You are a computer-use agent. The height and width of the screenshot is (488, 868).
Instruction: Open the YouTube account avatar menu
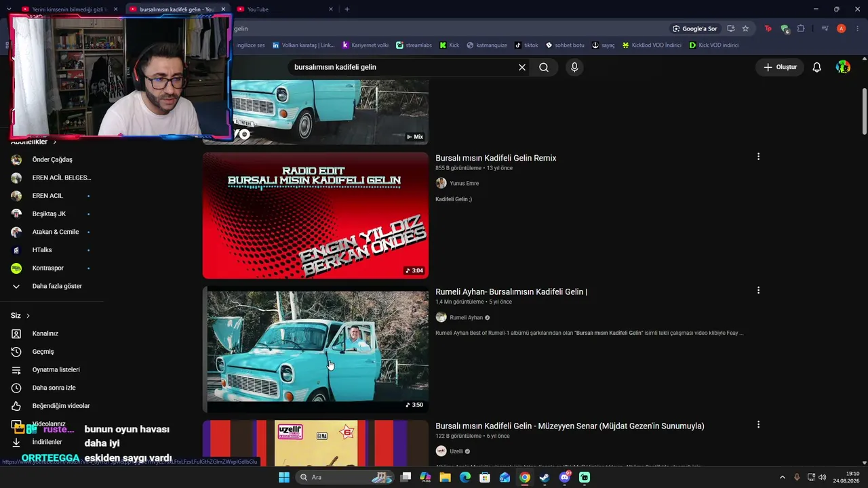843,67
